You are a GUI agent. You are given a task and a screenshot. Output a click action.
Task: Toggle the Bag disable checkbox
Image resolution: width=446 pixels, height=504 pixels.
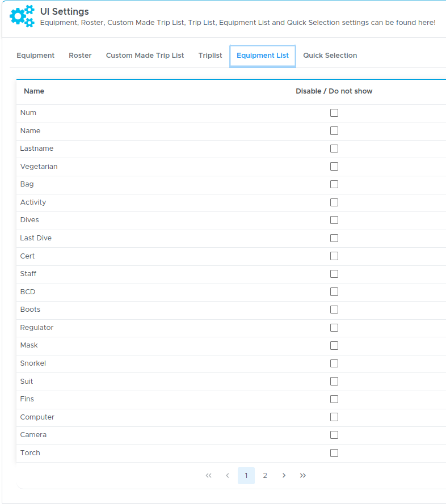tap(334, 184)
